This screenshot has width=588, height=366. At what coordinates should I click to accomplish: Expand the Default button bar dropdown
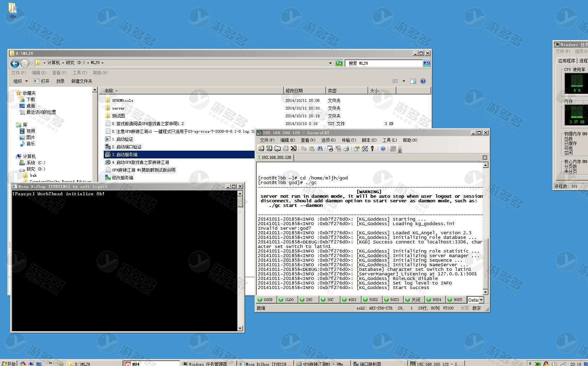click(481, 300)
